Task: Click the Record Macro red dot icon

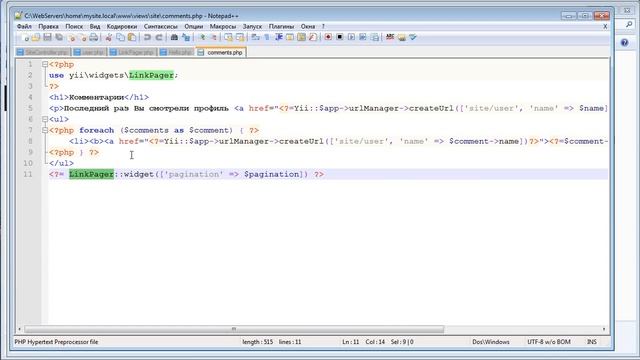Action: pyautogui.click(x=328, y=38)
